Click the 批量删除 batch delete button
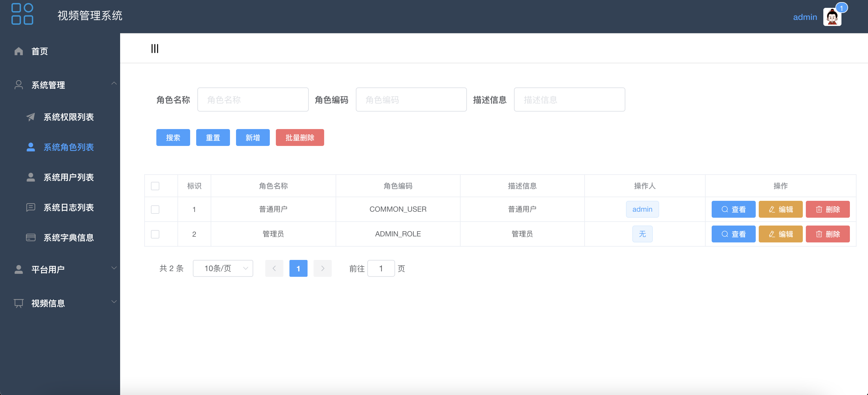 300,137
